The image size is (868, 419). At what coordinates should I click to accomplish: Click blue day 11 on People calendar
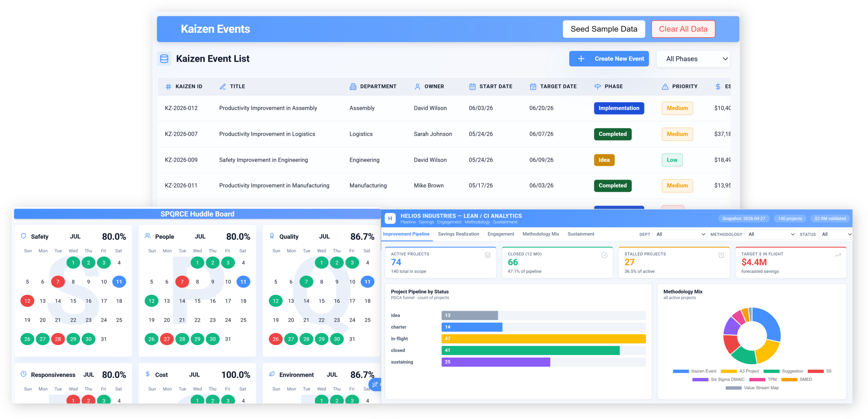243,282
